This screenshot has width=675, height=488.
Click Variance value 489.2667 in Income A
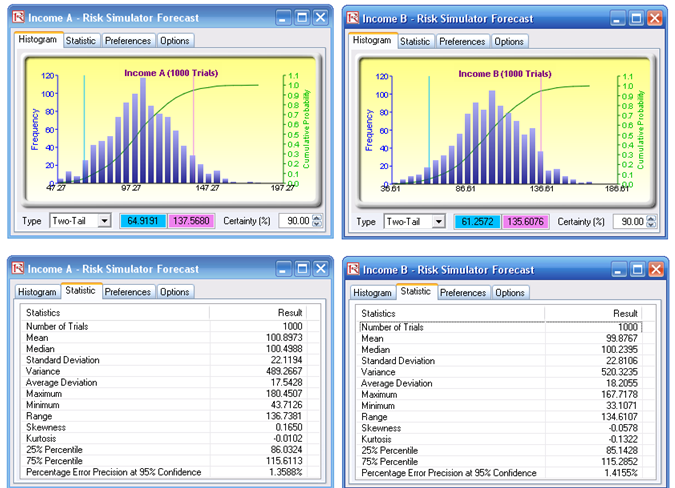pos(284,371)
